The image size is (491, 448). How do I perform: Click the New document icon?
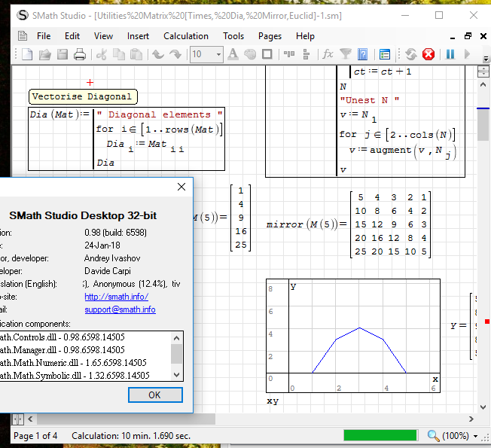click(27, 54)
